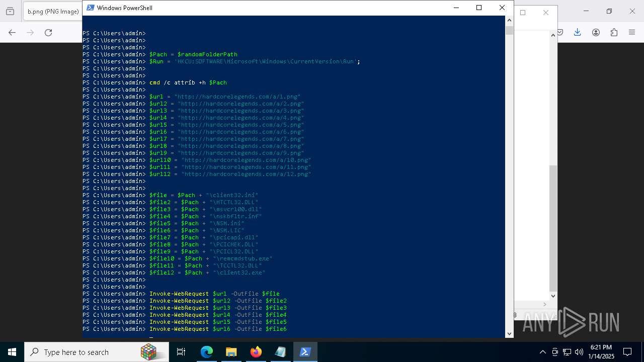The width and height of the screenshot is (644, 362).
Task: Click 'Invoke-WebRequest $url1' line
Action: 214,294
